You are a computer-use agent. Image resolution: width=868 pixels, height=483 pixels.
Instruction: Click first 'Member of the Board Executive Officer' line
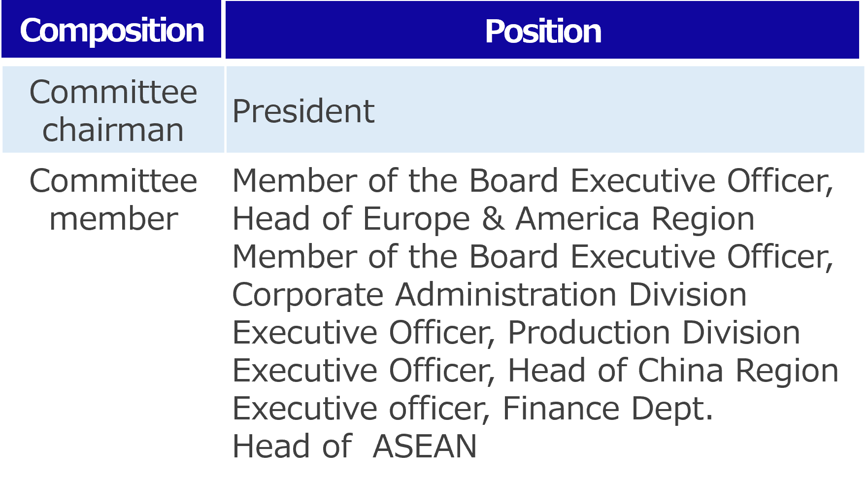coord(533,181)
